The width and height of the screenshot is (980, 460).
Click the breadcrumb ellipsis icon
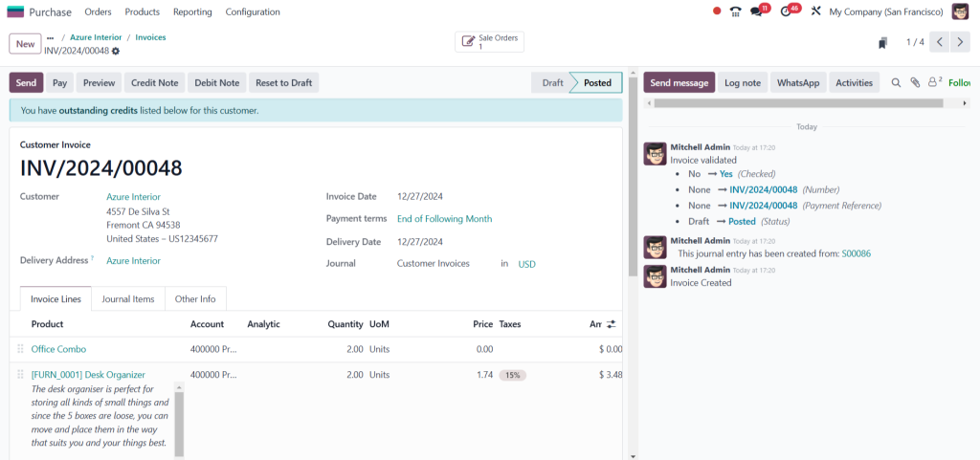click(51, 38)
